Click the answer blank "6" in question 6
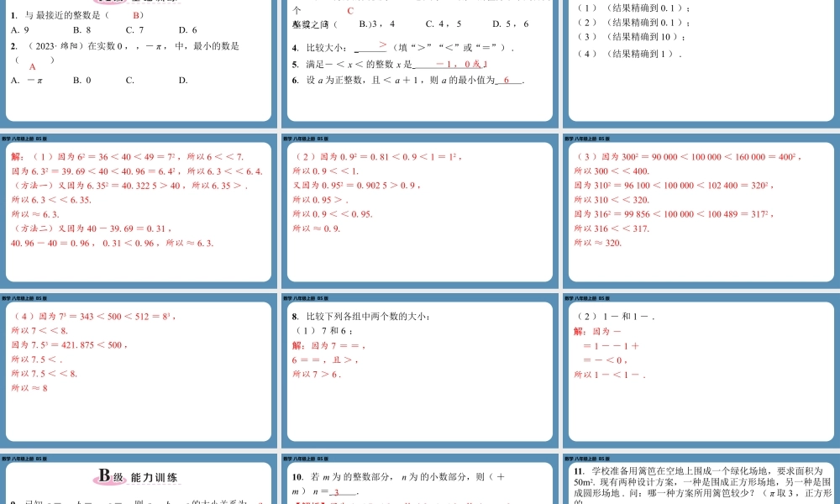Image resolution: width=840 pixels, height=504 pixels. point(508,81)
